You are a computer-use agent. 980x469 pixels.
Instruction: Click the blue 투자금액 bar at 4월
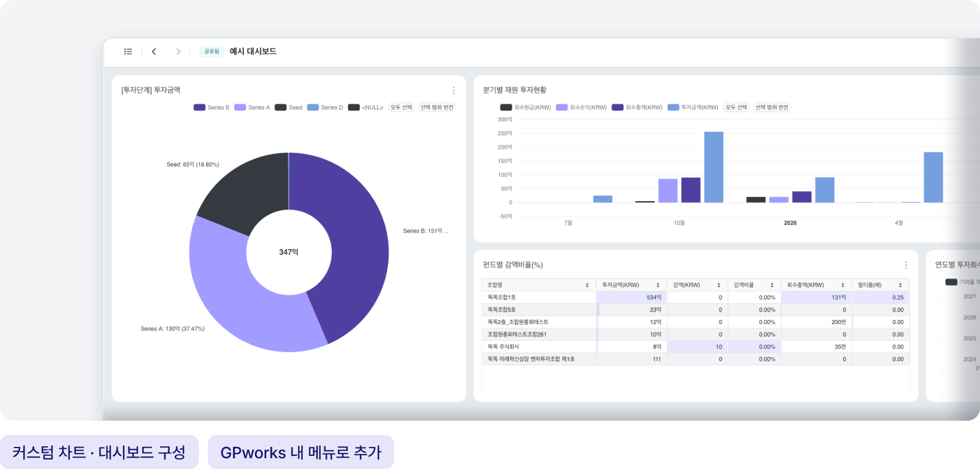tap(933, 177)
